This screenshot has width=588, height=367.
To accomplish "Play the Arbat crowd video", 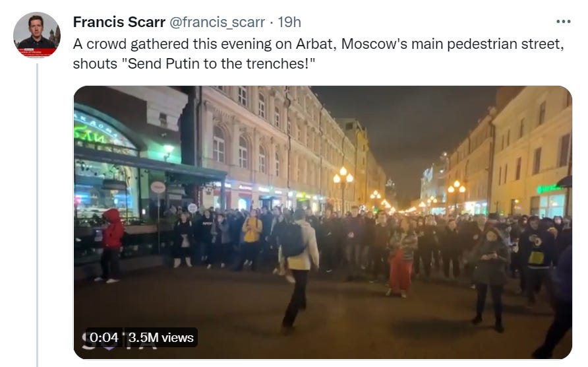I will (323, 222).
